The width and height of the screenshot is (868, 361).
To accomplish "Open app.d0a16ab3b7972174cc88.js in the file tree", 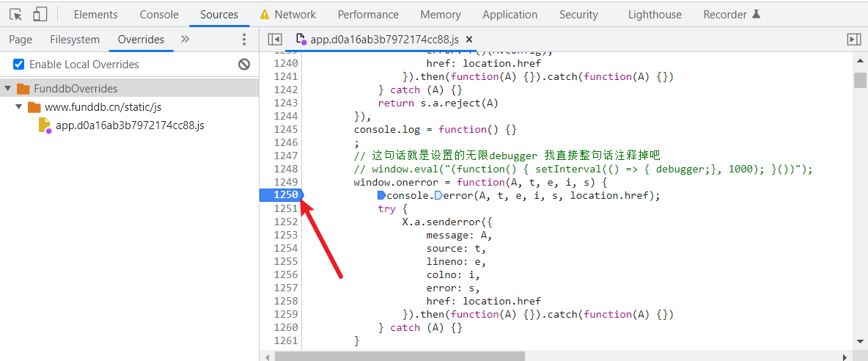I will coord(130,125).
